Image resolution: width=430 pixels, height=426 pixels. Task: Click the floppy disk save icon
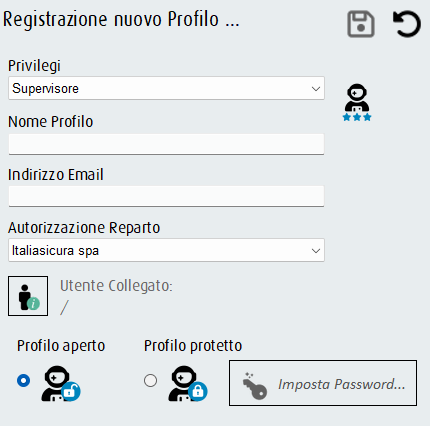coord(361,24)
